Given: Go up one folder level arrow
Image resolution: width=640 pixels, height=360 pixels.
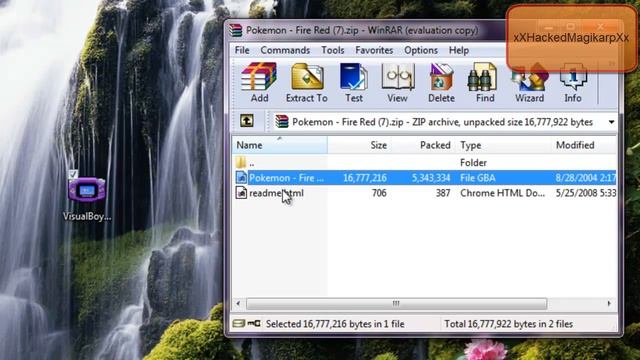Looking at the screenshot, I should point(247,121).
